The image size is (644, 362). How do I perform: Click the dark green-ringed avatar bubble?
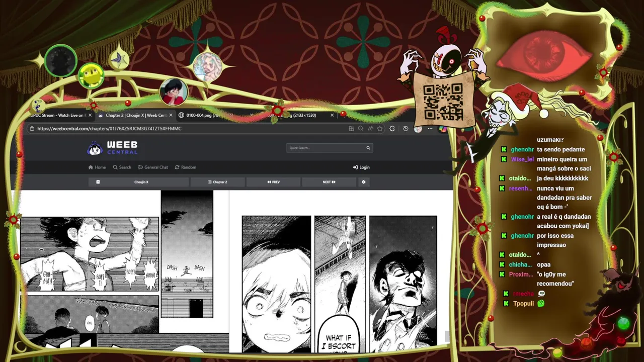[x=61, y=60]
